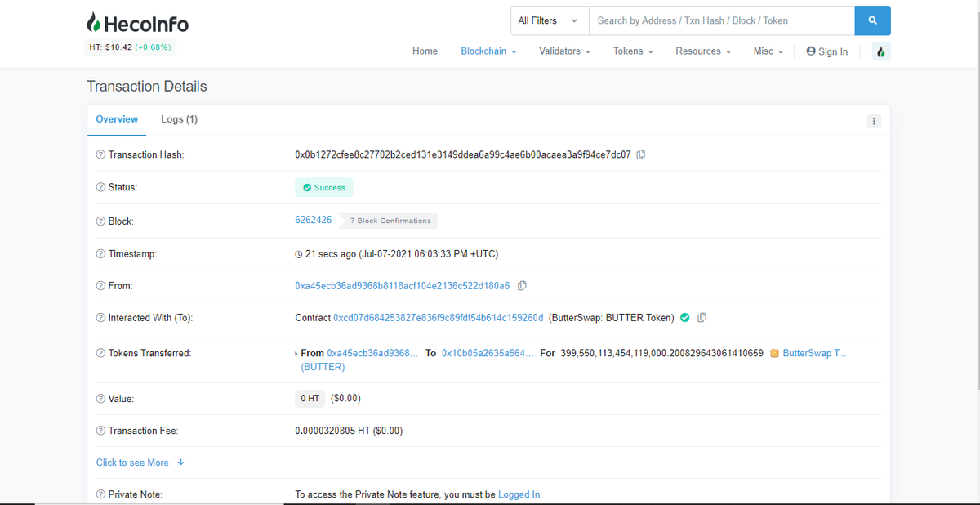
Task: Go to the Home page
Action: [425, 51]
